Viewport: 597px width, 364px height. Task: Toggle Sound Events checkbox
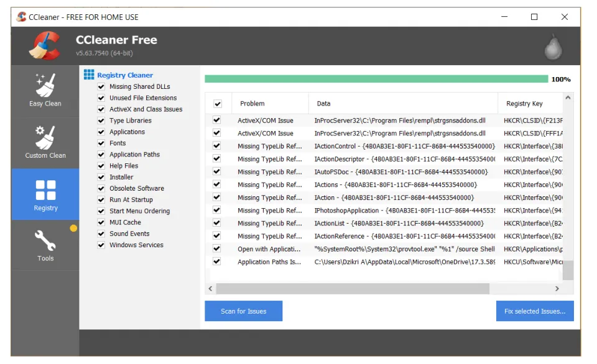(x=101, y=234)
